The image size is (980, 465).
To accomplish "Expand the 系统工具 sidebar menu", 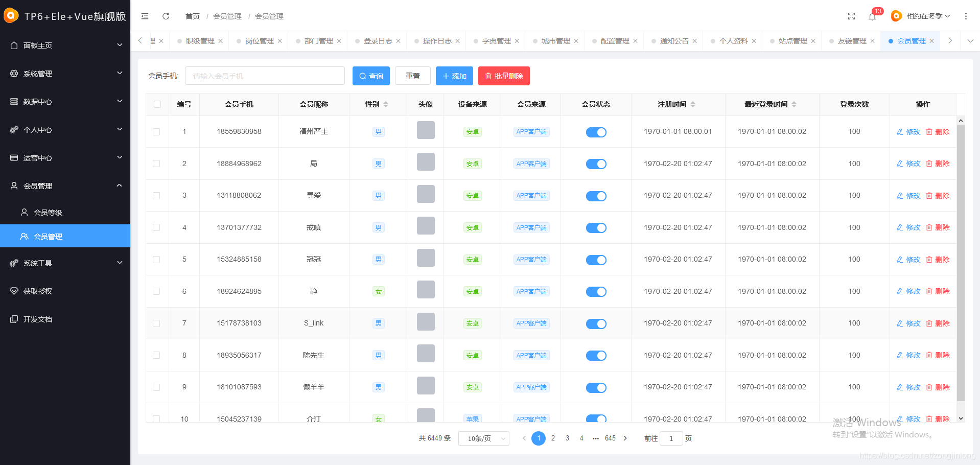I will [65, 263].
